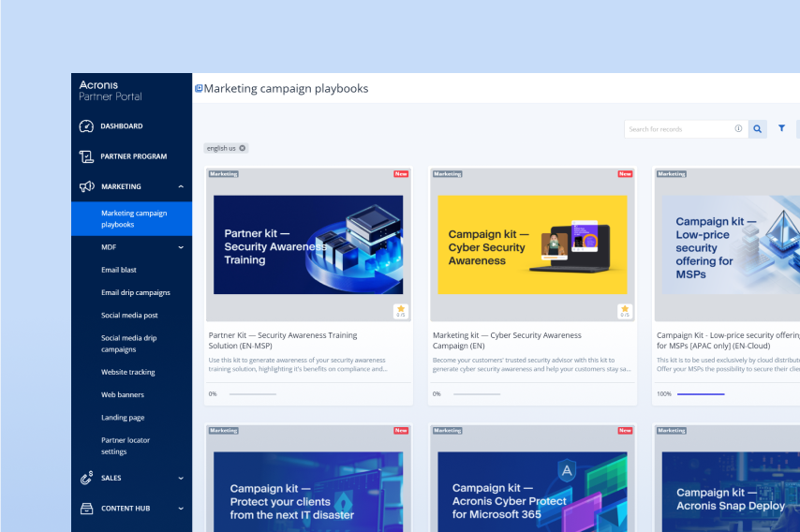The height and width of the screenshot is (532, 800).
Task: Click the Marketing megaphone icon
Action: coord(87,186)
